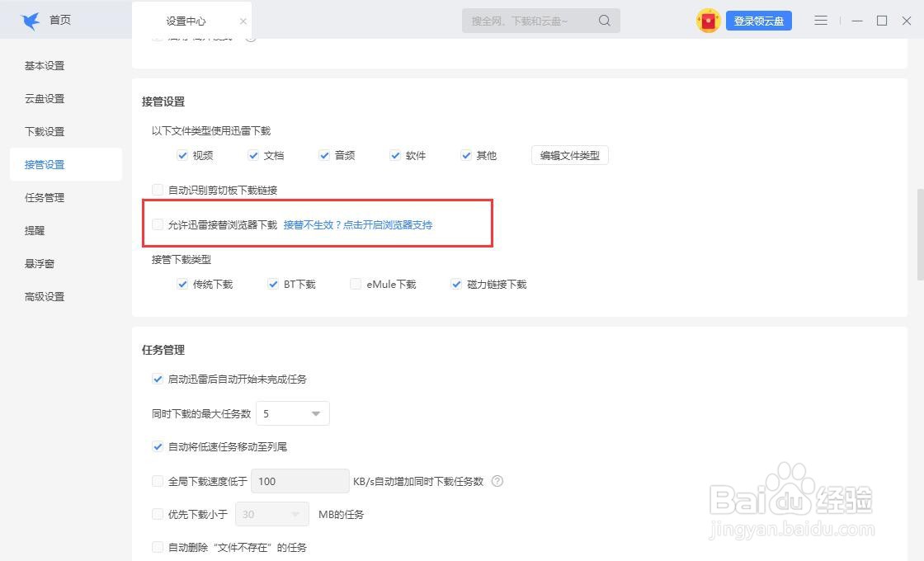This screenshot has height=561, width=924.
Task: Uncheck the 音频 file type checkbox
Action: pyautogui.click(x=324, y=155)
